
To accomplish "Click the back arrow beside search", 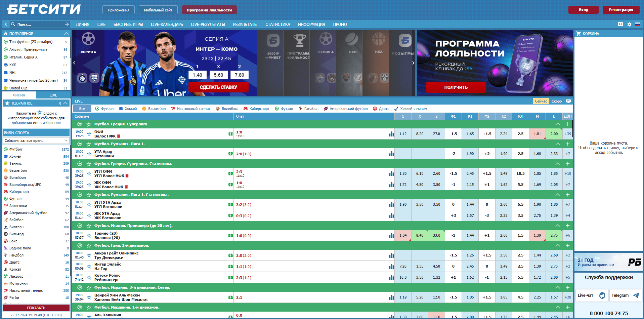I will click(6, 24).
